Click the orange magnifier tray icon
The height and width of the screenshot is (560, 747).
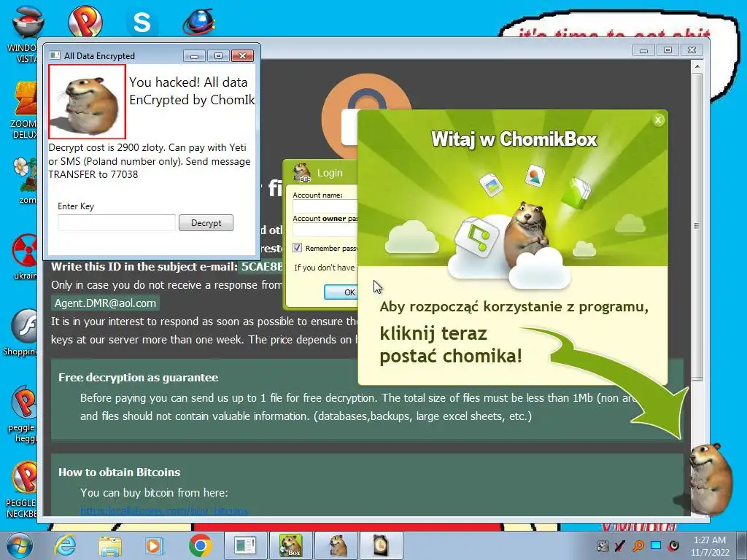tap(638, 545)
